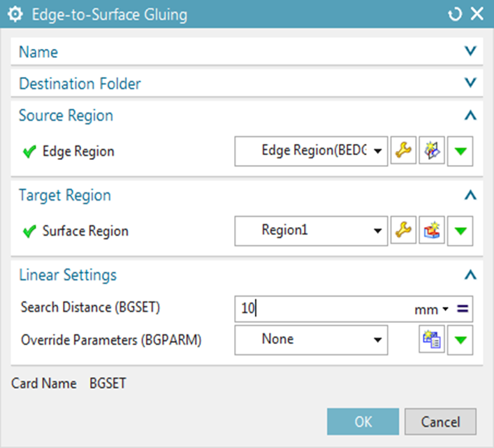The width and height of the screenshot is (494, 448).
Task: Open the Edge Region(BEDG dropdown list
Action: click(x=311, y=151)
